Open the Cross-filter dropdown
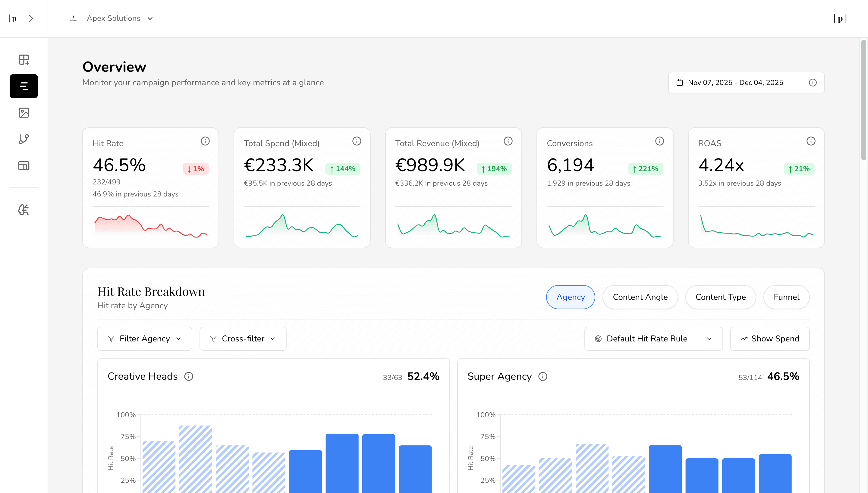Screen dimensions: 868x493 (x=243, y=339)
